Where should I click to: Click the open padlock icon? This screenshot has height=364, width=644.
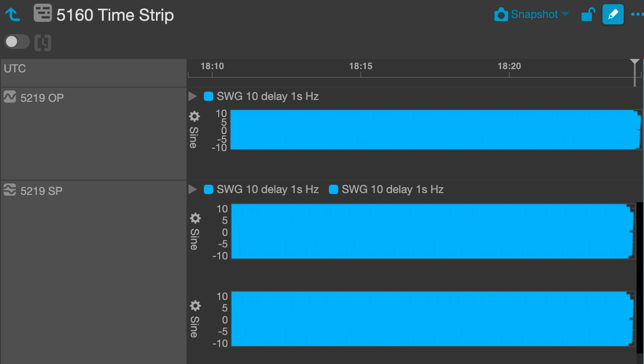coord(588,14)
